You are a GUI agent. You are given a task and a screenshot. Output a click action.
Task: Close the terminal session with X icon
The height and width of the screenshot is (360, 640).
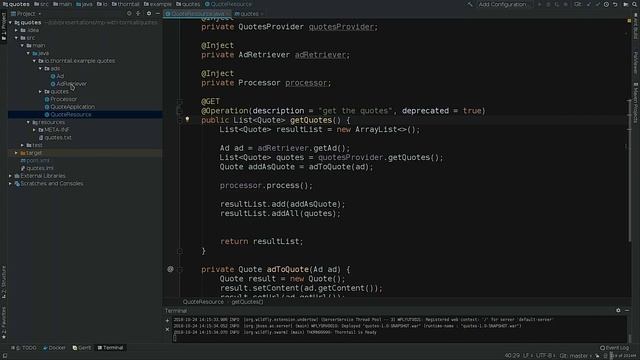[167, 329]
